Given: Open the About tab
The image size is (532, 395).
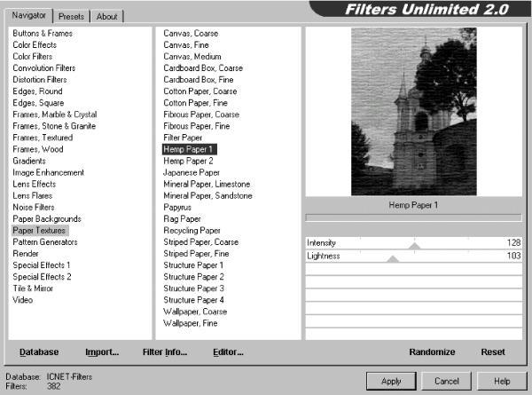Looking at the screenshot, I should click(x=107, y=16).
